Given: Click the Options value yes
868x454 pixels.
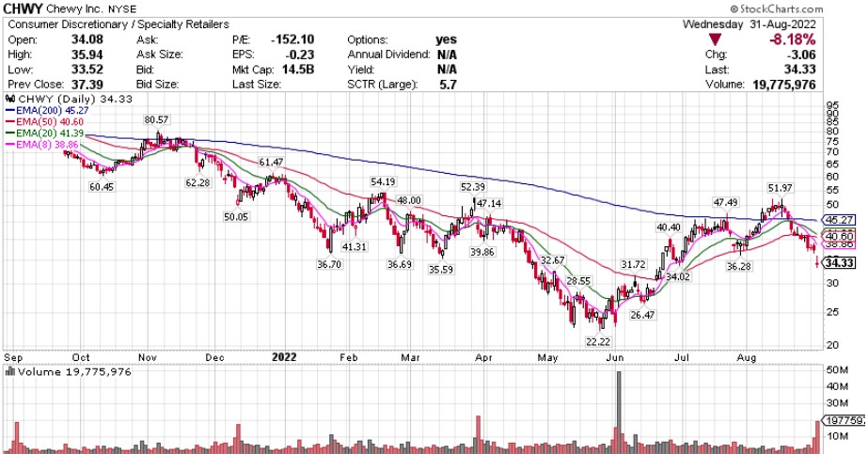Looking at the screenshot, I should (x=446, y=39).
